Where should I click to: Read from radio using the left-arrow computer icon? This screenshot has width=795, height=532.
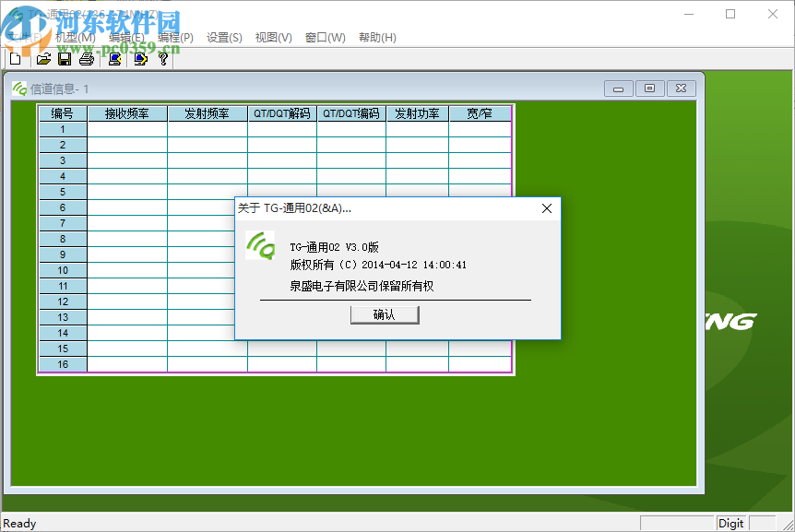pos(115,59)
